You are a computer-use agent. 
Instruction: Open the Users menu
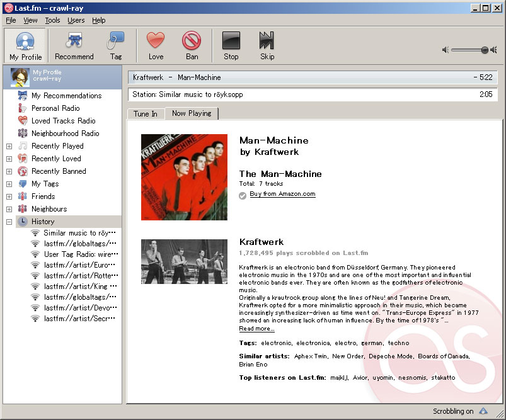76,20
